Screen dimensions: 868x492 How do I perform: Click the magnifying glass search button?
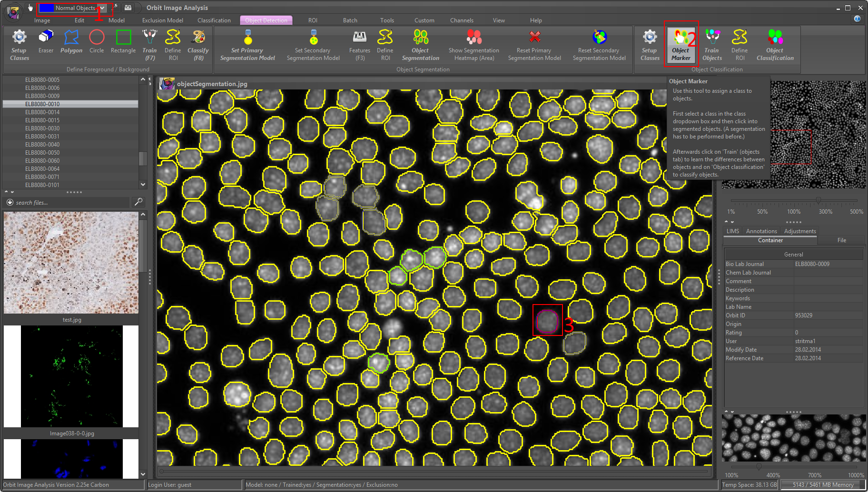tap(138, 202)
